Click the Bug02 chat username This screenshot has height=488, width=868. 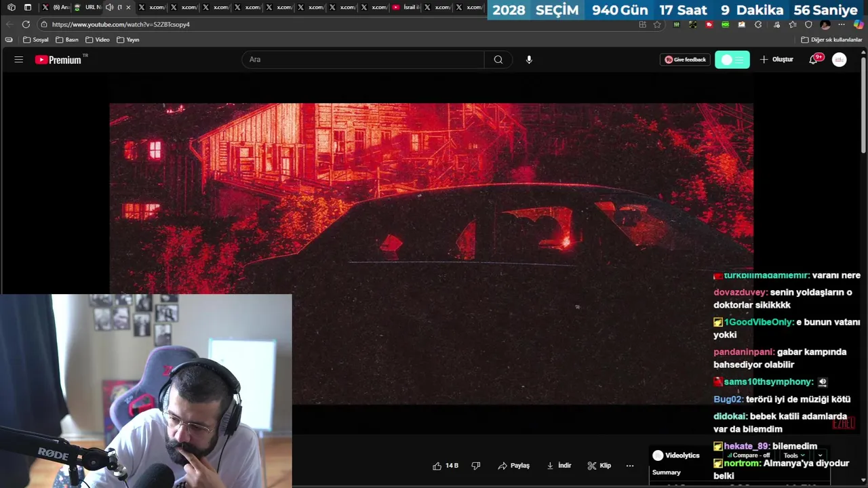pyautogui.click(x=728, y=399)
